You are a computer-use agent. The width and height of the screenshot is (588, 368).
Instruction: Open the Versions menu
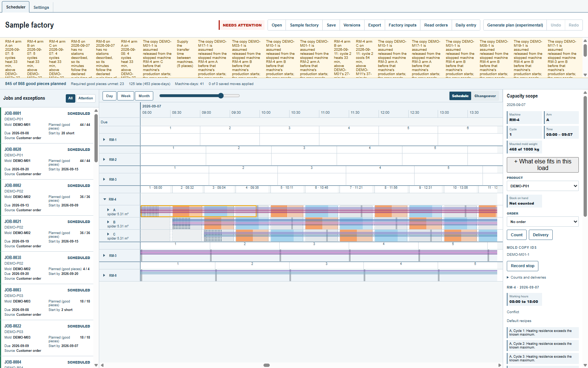tap(352, 25)
